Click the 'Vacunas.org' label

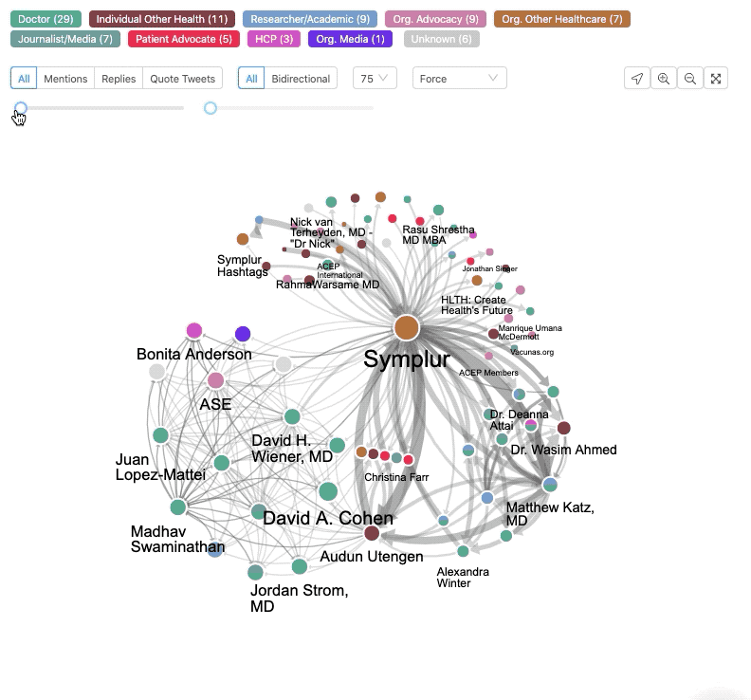[532, 352]
